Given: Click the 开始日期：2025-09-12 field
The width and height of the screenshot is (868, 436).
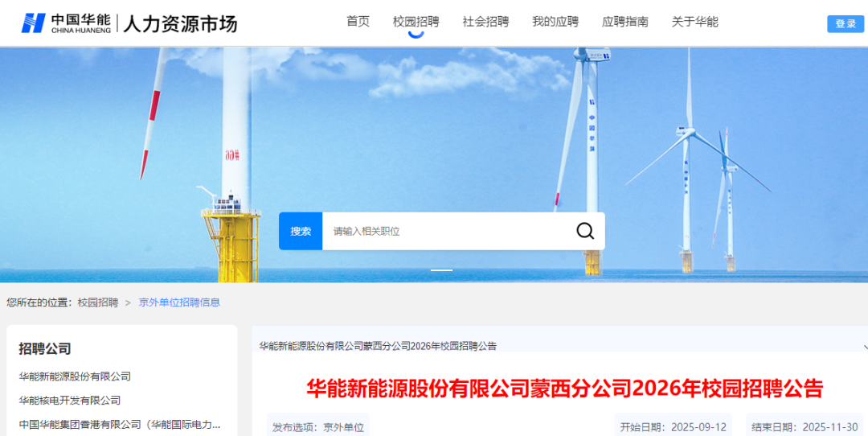Looking at the screenshot, I should tap(674, 427).
